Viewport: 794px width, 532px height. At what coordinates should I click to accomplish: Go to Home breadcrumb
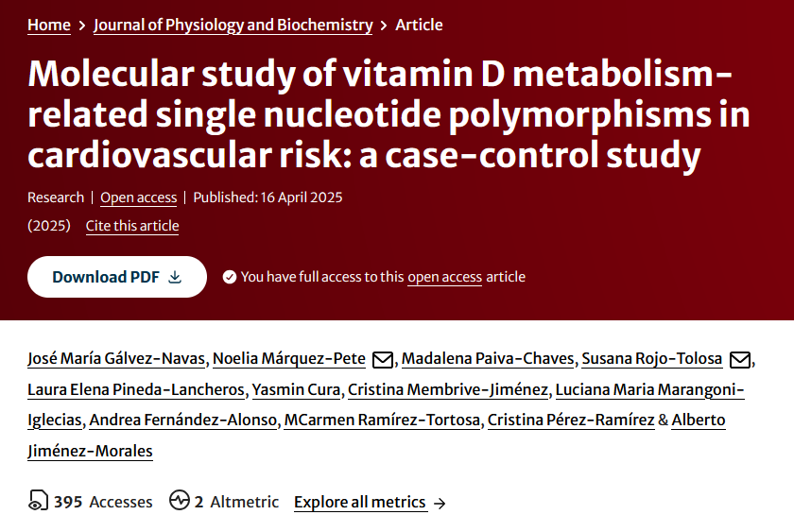pyautogui.click(x=49, y=25)
